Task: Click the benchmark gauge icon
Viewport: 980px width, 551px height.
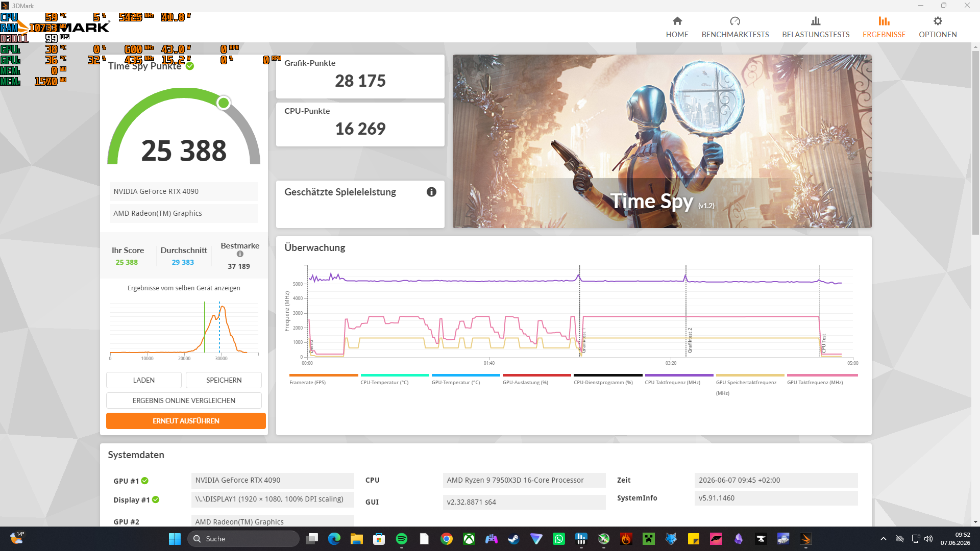Action: pyautogui.click(x=735, y=21)
